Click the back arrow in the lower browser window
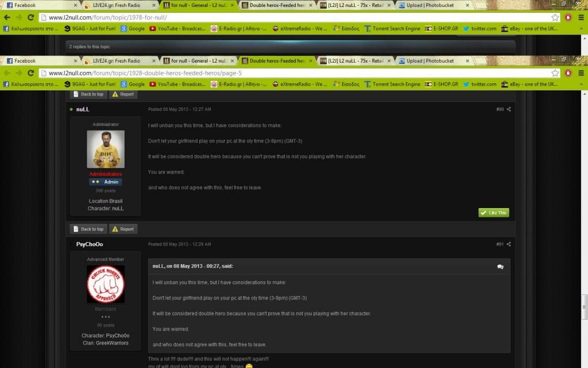The height and width of the screenshot is (368, 588). coord(7,73)
